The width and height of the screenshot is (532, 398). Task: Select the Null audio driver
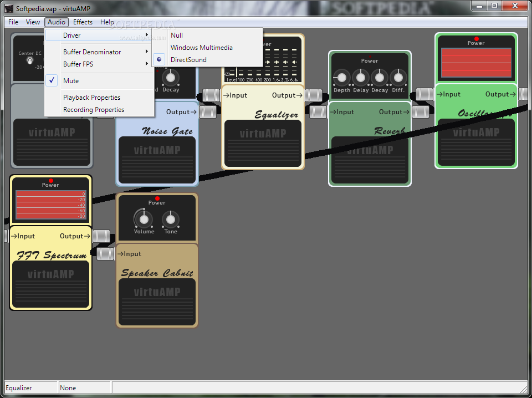point(207,35)
